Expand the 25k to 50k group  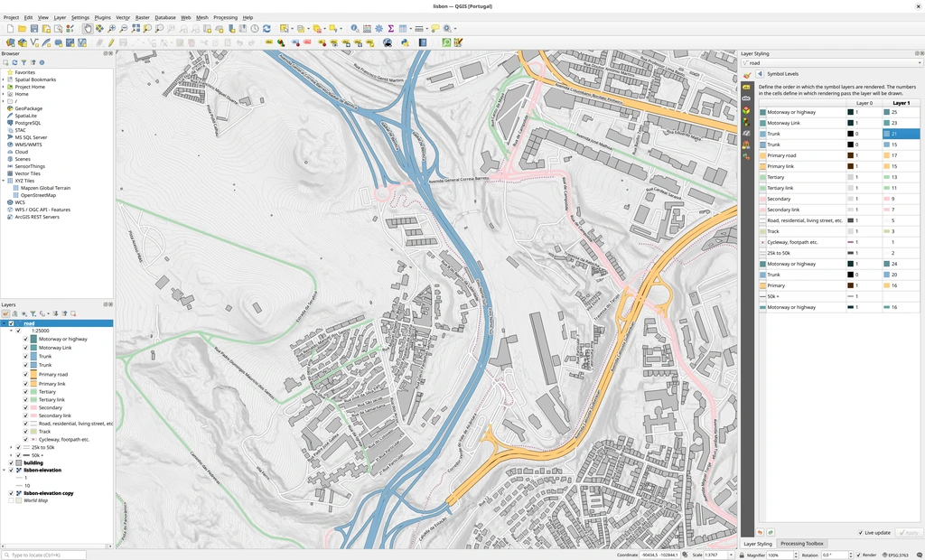click(x=13, y=446)
